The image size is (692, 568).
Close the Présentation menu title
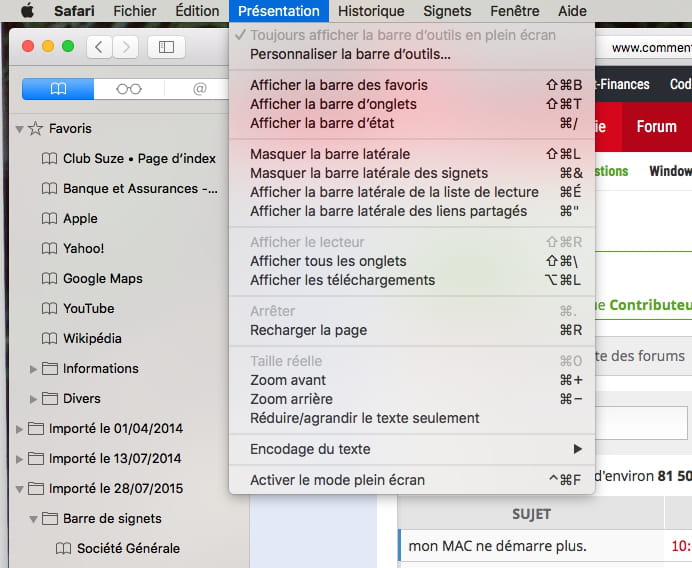(279, 11)
